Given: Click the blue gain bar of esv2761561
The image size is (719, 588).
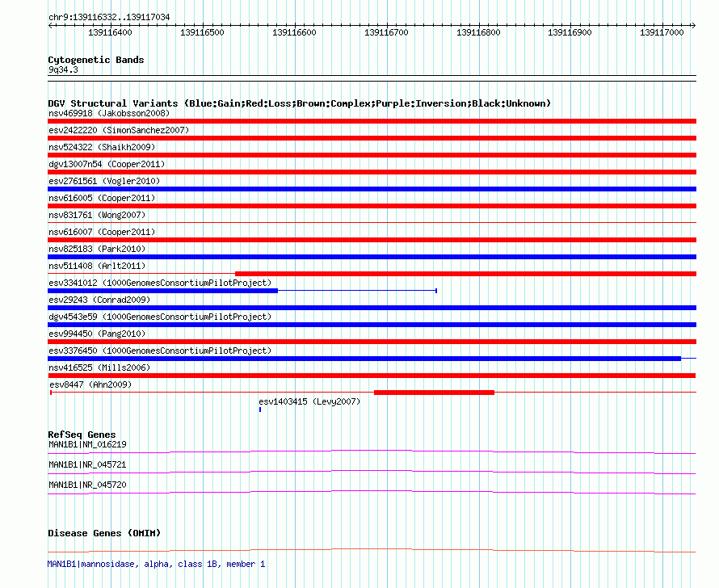Looking at the screenshot, I should [372, 189].
